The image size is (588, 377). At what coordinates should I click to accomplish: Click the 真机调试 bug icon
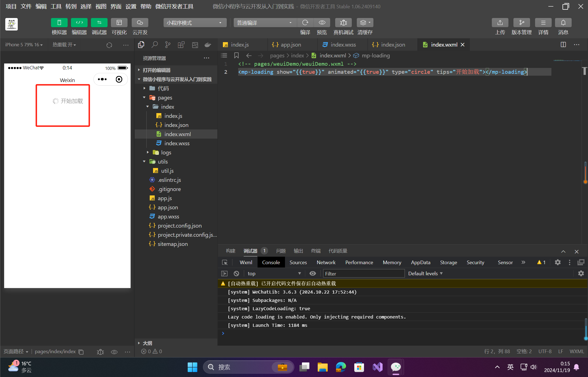(x=343, y=23)
